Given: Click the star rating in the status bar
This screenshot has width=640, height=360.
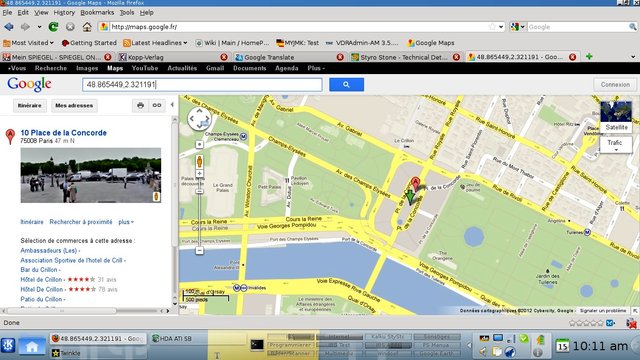Looking at the screenshot, I should pyautogui.click(x=586, y=323).
